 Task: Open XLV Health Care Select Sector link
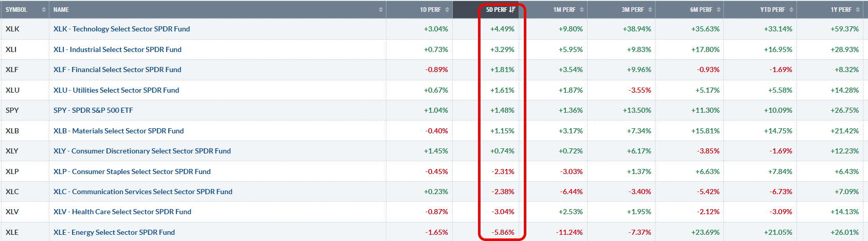click(122, 212)
